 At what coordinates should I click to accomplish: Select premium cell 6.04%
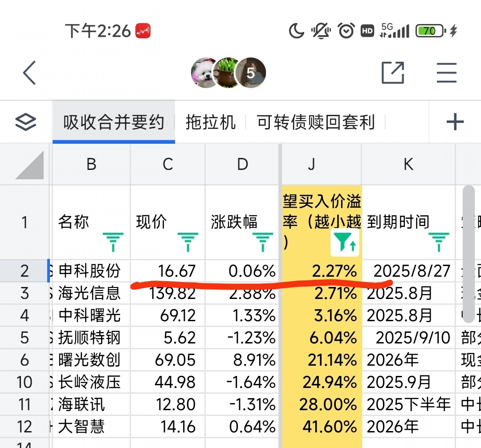[322, 338]
